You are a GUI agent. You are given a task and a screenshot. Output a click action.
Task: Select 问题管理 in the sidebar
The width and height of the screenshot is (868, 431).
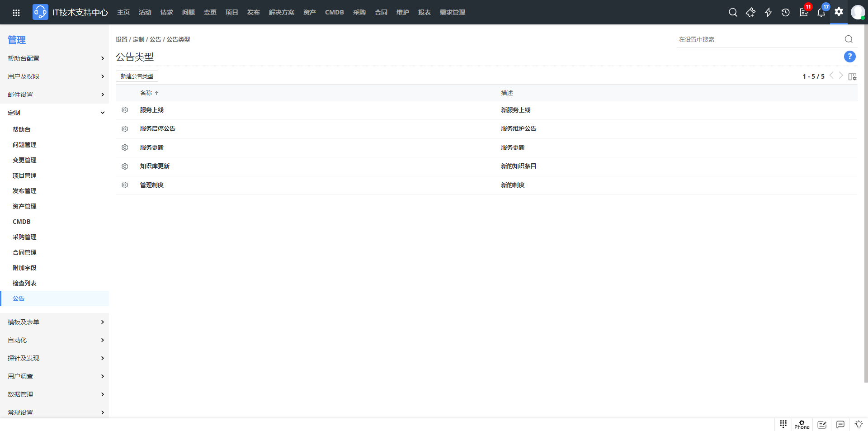coord(24,145)
